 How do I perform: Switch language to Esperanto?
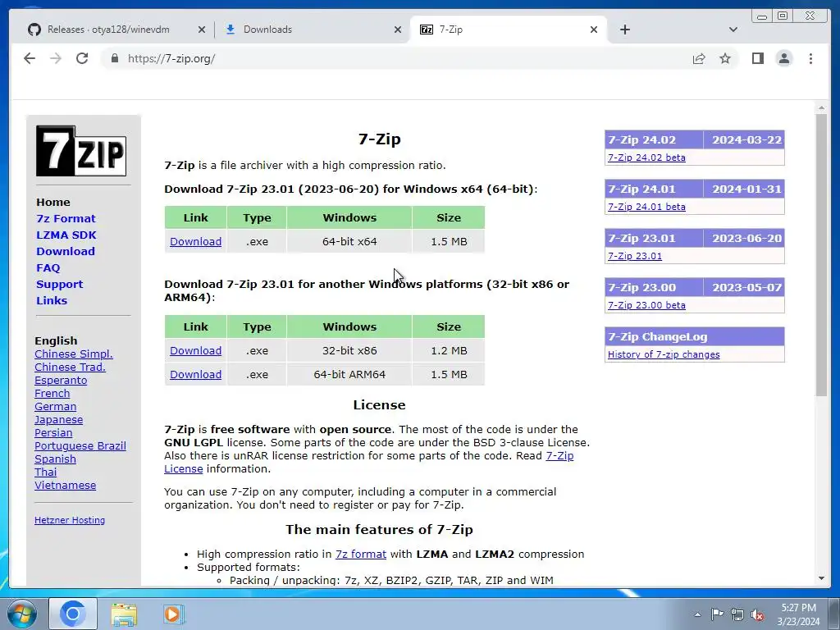(x=61, y=381)
